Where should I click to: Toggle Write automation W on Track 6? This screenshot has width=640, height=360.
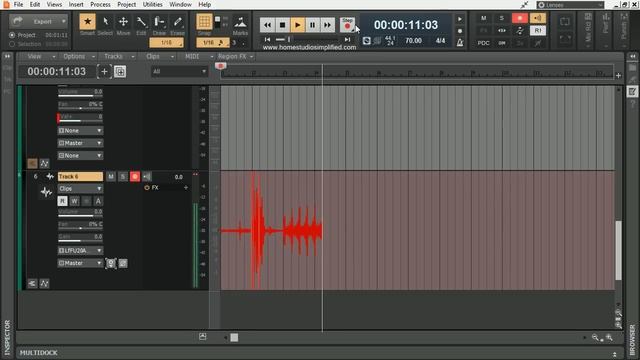(x=74, y=201)
